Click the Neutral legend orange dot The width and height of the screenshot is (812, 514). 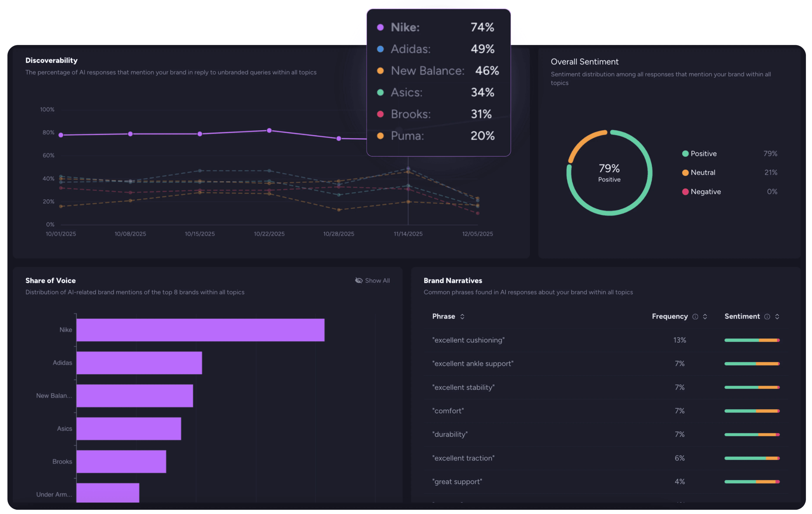[685, 173]
